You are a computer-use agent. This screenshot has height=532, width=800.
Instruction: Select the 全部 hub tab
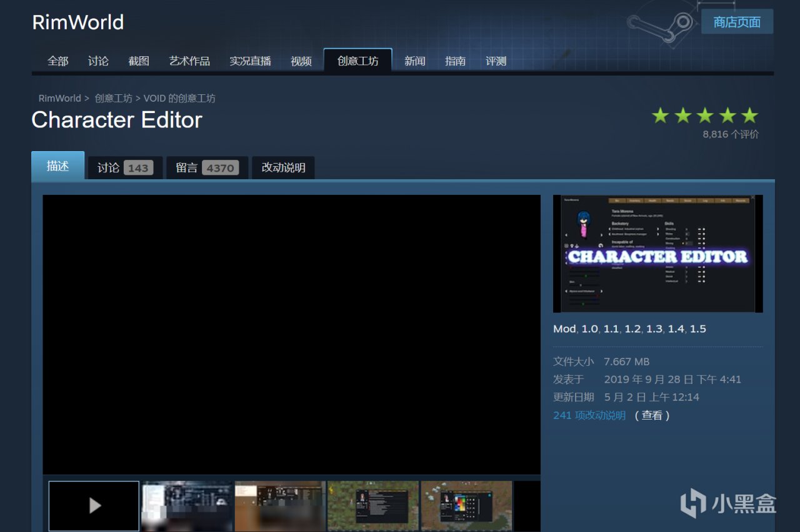(x=58, y=61)
